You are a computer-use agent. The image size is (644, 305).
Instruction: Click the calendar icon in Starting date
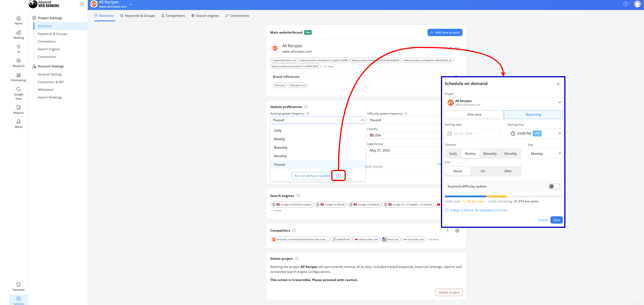tap(450, 134)
